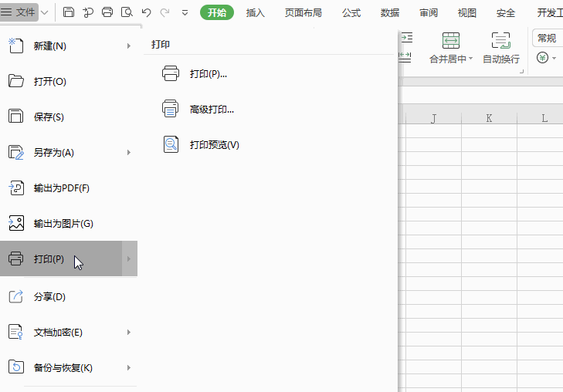This screenshot has height=392, width=563.
Task: Open the 审阅 tab
Action: (x=429, y=13)
